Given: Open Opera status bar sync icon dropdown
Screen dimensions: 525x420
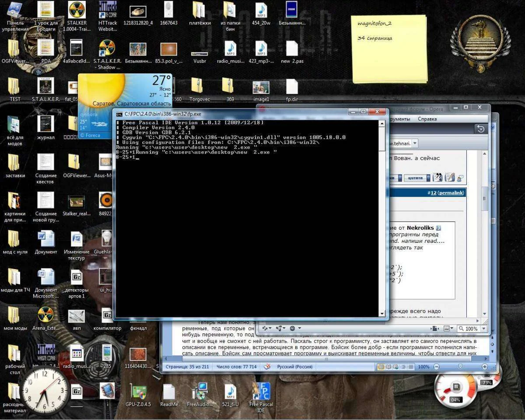Looking at the screenshot, I should pos(271,328).
